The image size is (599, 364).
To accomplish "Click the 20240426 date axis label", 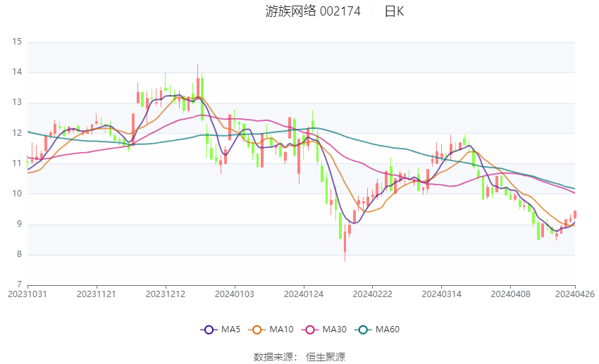I will (575, 294).
